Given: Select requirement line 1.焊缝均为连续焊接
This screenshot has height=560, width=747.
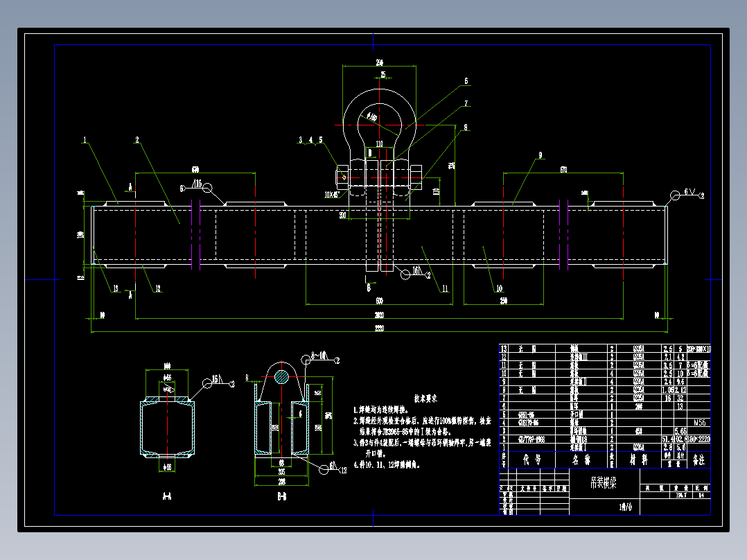Looking at the screenshot, I should (x=381, y=410).
